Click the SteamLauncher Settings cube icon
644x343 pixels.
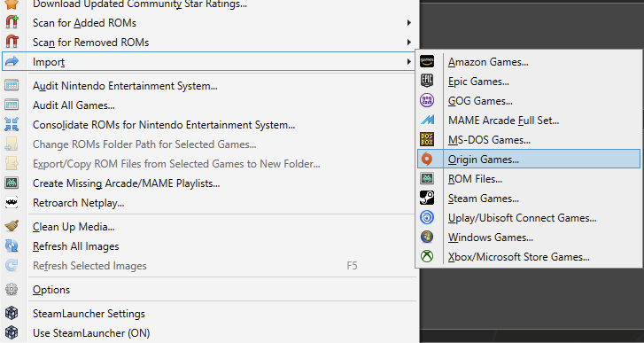coord(12,314)
